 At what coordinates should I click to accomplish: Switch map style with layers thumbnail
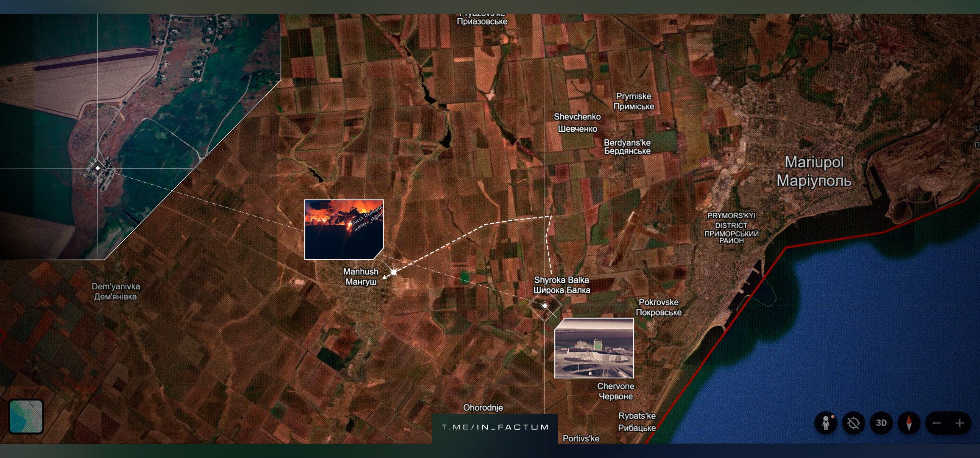(26, 416)
